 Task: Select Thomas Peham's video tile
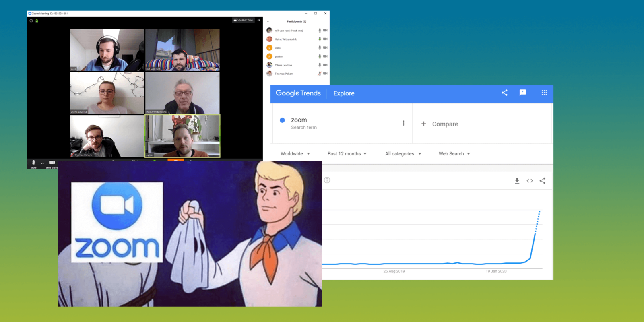click(107, 136)
